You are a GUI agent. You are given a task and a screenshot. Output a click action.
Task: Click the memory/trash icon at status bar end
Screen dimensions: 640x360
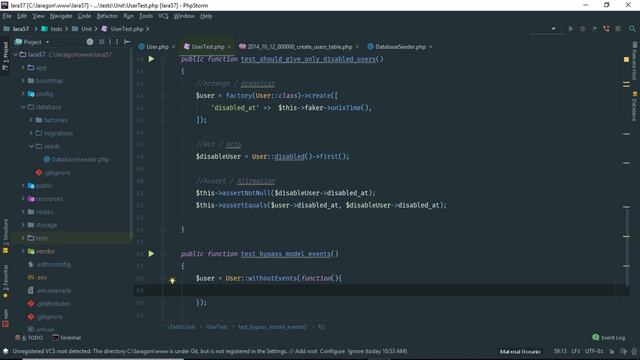633,351
